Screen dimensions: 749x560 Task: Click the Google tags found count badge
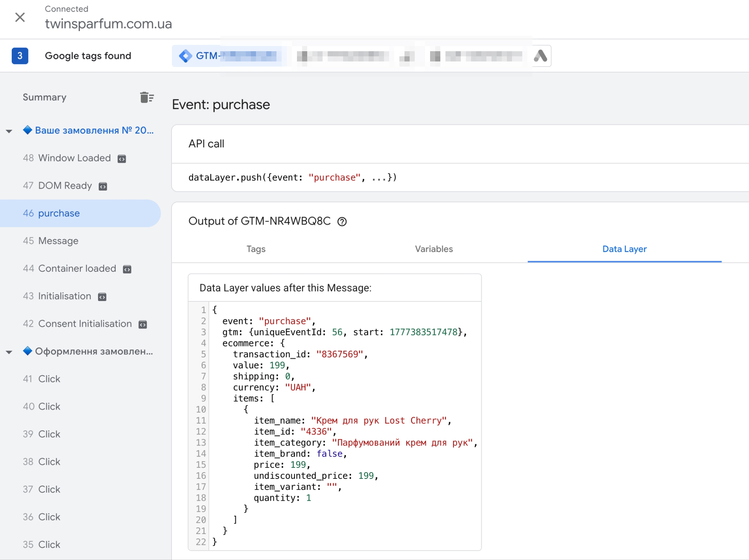coord(20,56)
